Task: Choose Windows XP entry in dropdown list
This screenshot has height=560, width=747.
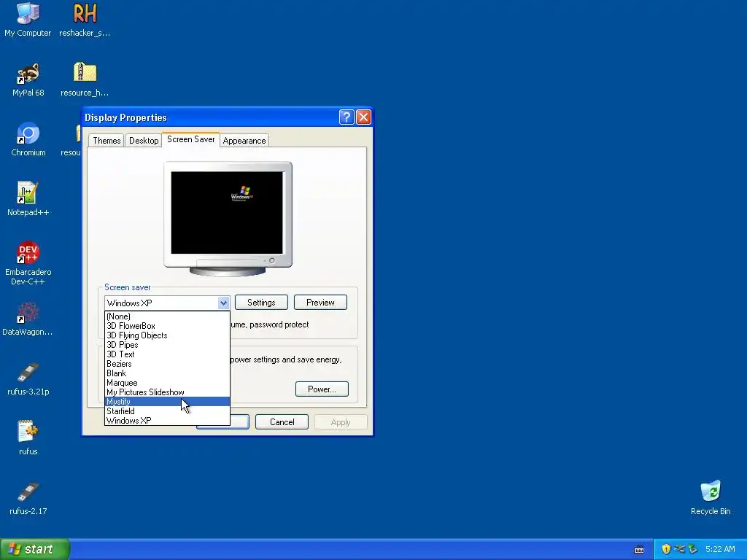Action: (167, 421)
